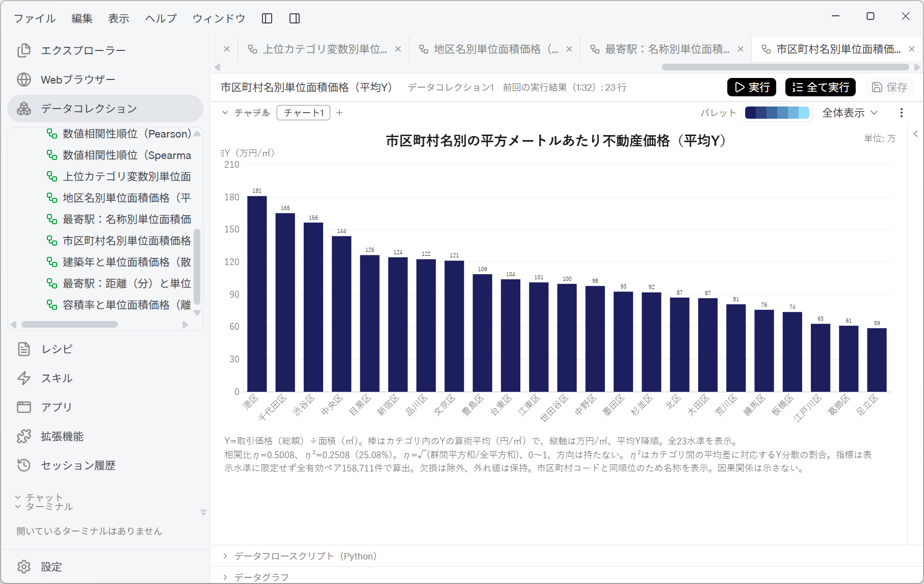This screenshot has width=924, height=584.
Task: Collapse the right side panel arrow
Action: pyautogui.click(x=916, y=134)
